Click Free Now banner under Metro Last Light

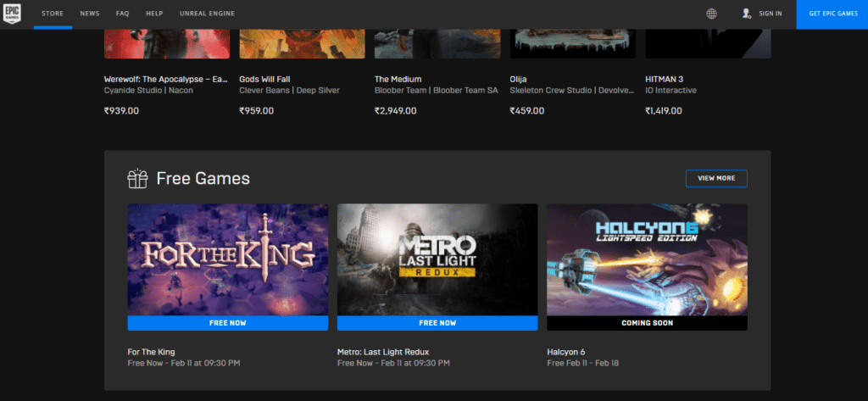click(x=437, y=323)
